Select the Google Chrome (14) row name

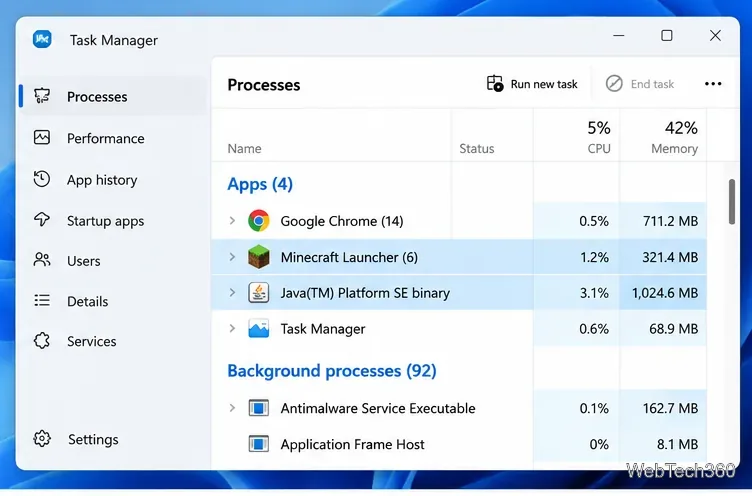point(342,221)
